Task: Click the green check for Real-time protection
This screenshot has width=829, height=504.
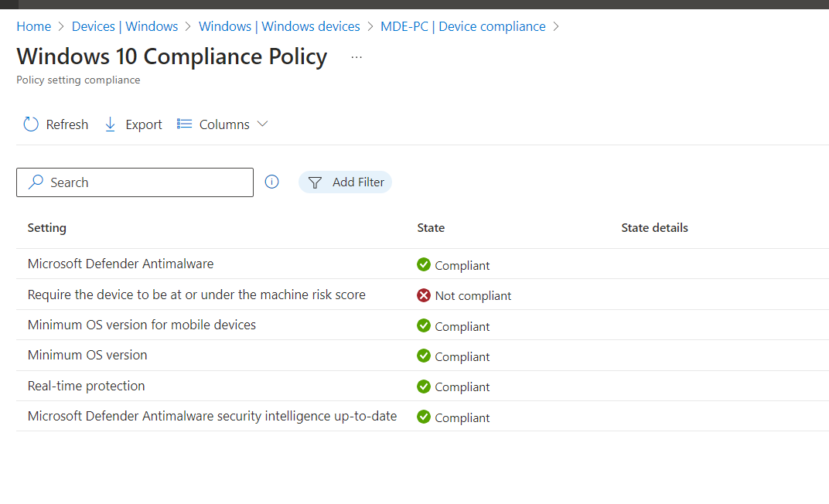Action: click(424, 387)
